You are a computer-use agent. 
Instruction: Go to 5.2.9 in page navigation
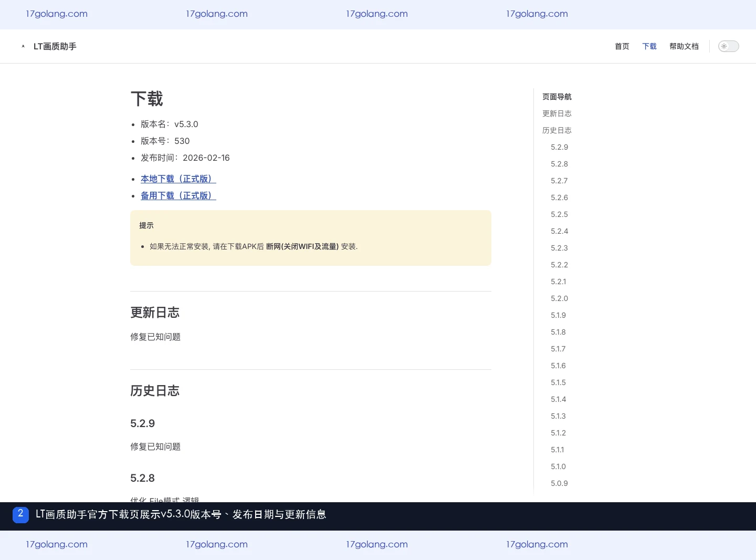pos(559,147)
